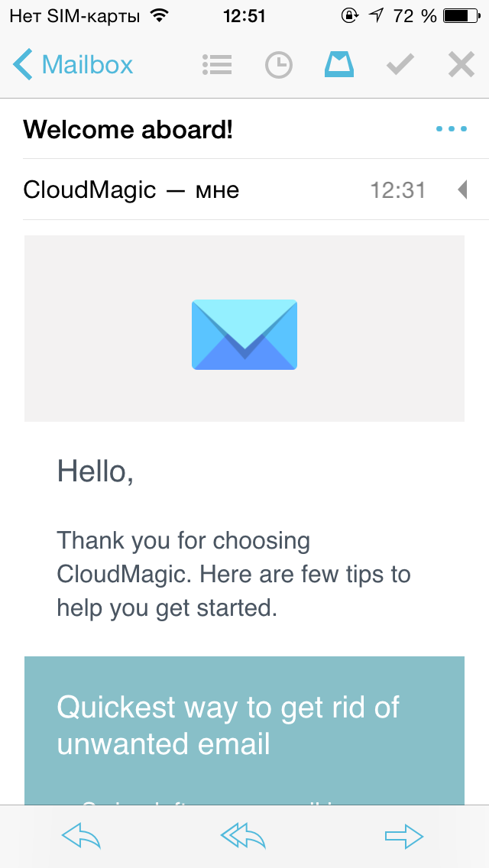Viewport: 489px width, 868px height.
Task: Expand message details with triangle arrow
Action: click(x=462, y=189)
